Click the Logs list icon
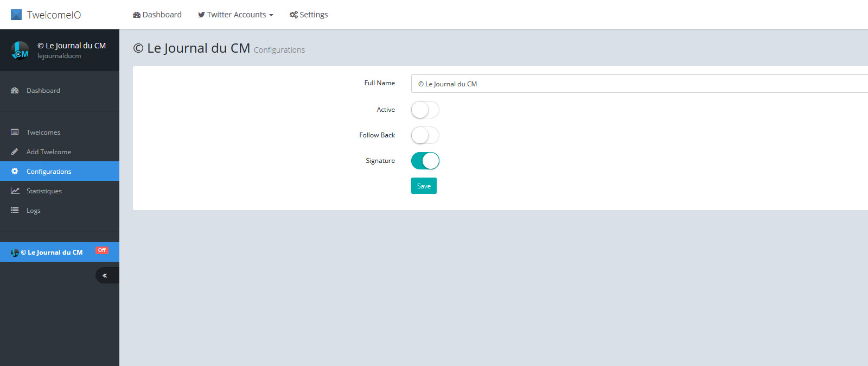 point(15,210)
